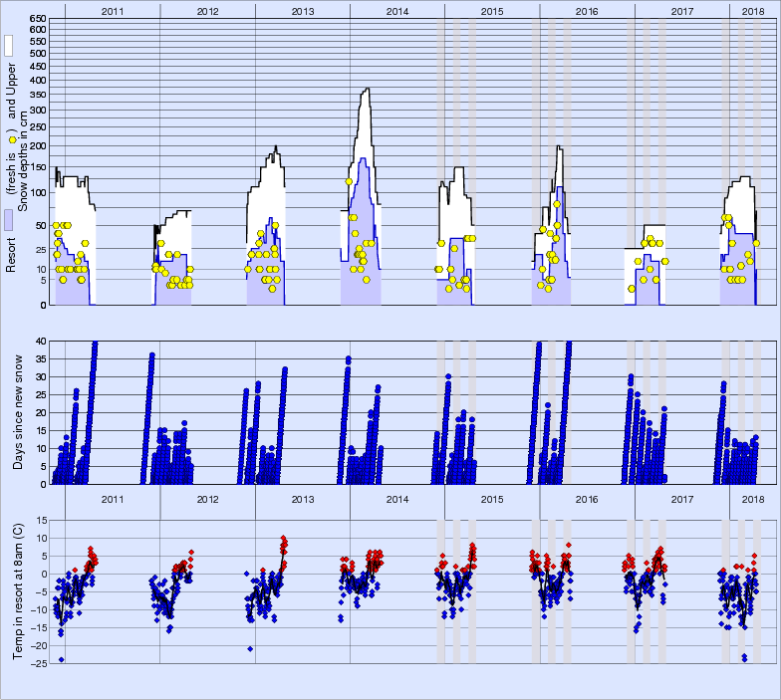Image resolution: width=781 pixels, height=700 pixels.
Task: Click the 2014 label on the top axis
Action: click(x=396, y=11)
